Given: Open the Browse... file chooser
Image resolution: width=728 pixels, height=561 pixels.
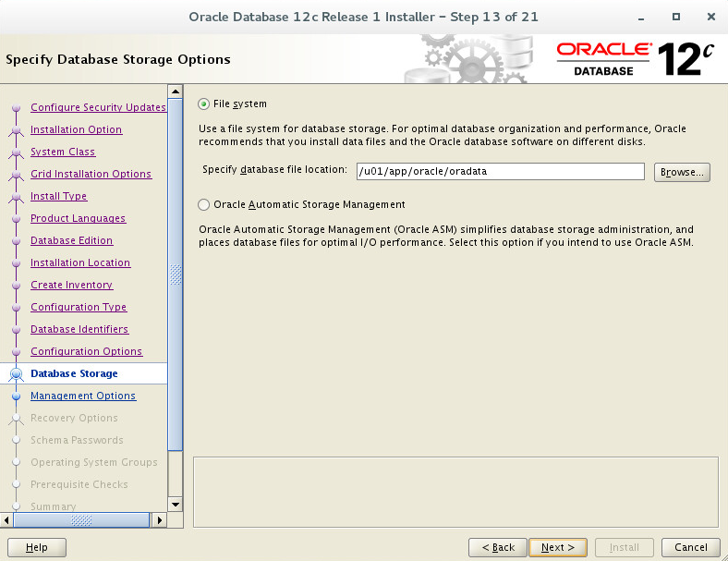Looking at the screenshot, I should click(x=682, y=172).
